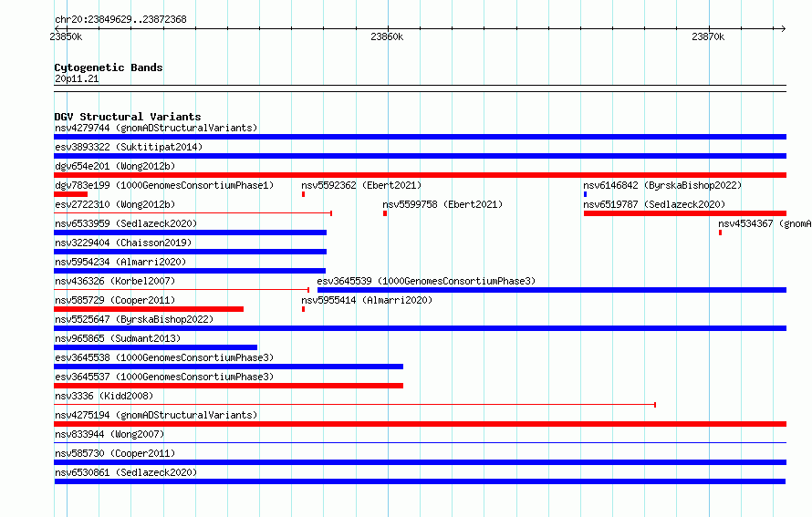812x517 pixels.
Task: Open esv3645538 1000GenomesConsortiumPhase3 label
Action: (164, 357)
